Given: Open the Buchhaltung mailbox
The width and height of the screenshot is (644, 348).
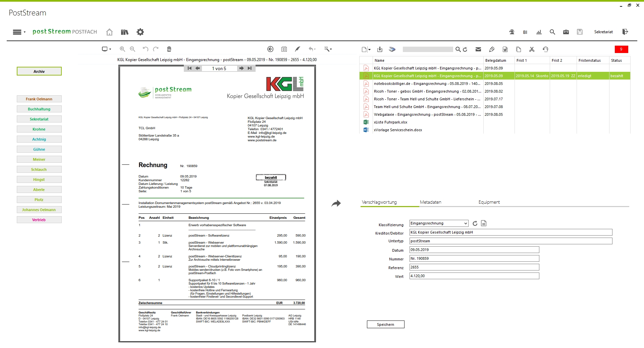Looking at the screenshot, I should (x=39, y=109).
